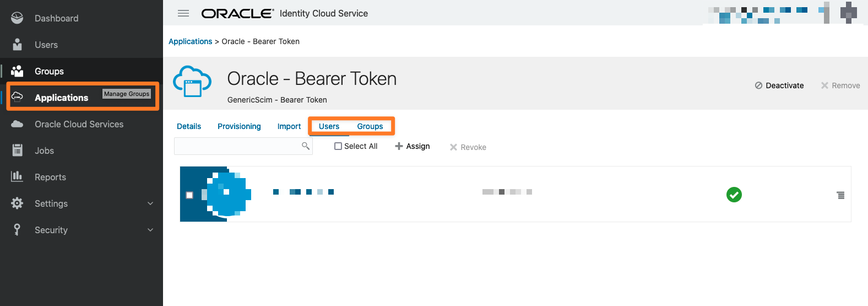Switch to the Groups tab
Viewport: 868px width, 306px height.
(370, 126)
